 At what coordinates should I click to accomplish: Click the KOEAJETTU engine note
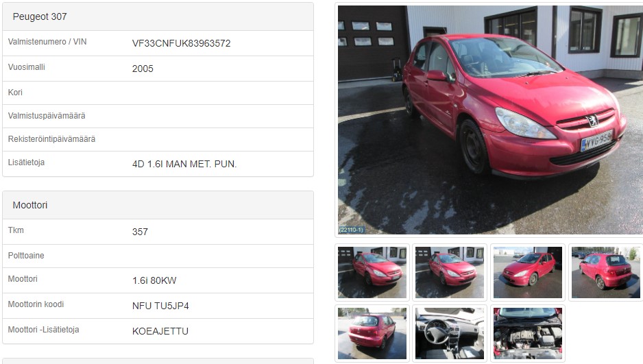click(160, 331)
